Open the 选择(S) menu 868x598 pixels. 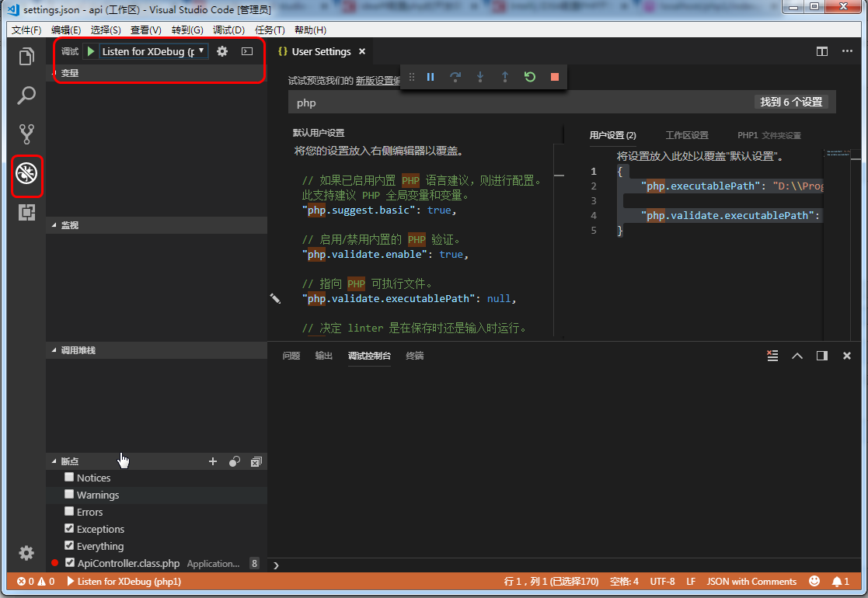coord(106,30)
